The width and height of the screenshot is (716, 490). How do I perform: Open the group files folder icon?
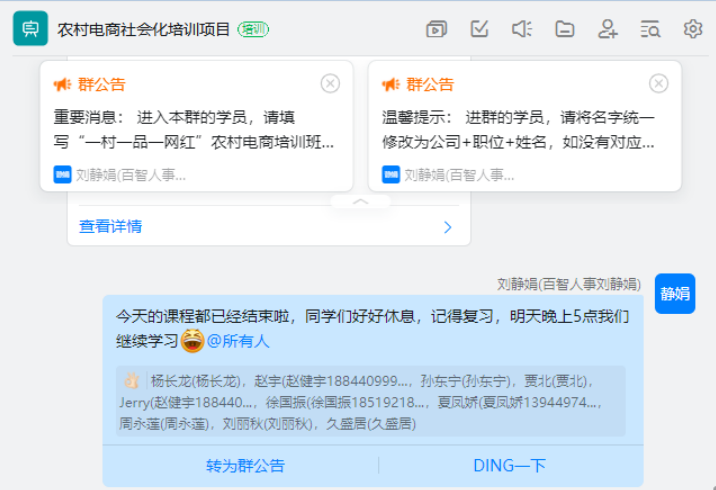(565, 29)
